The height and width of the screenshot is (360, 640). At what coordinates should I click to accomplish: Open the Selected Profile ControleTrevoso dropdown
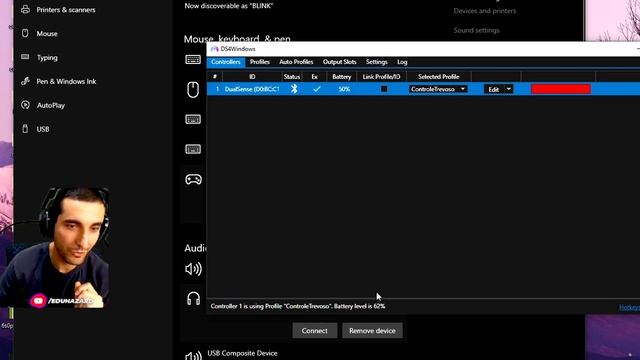coord(438,89)
